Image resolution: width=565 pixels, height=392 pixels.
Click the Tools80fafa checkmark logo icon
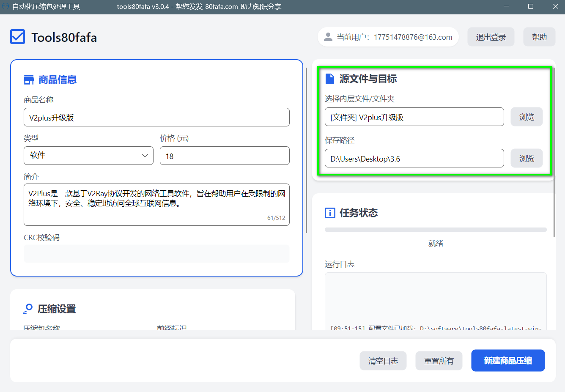(x=18, y=37)
